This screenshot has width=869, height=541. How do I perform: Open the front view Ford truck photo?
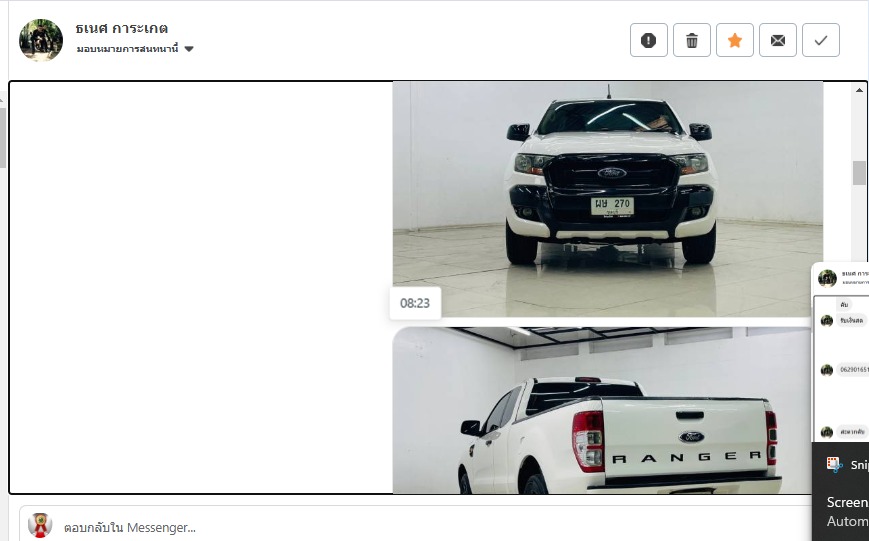607,200
